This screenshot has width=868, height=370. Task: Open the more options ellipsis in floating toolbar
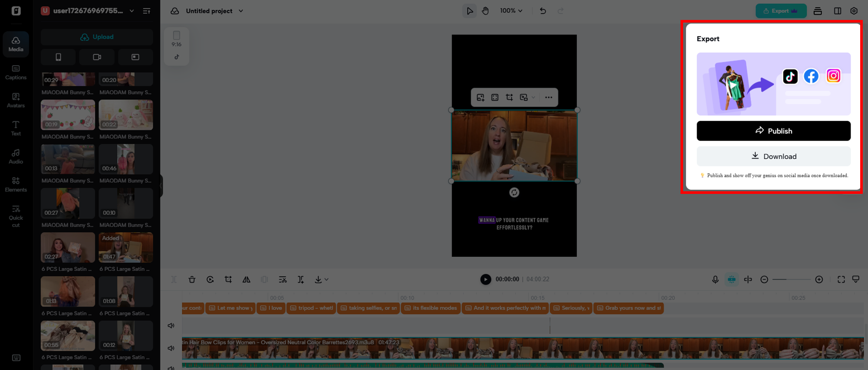549,98
